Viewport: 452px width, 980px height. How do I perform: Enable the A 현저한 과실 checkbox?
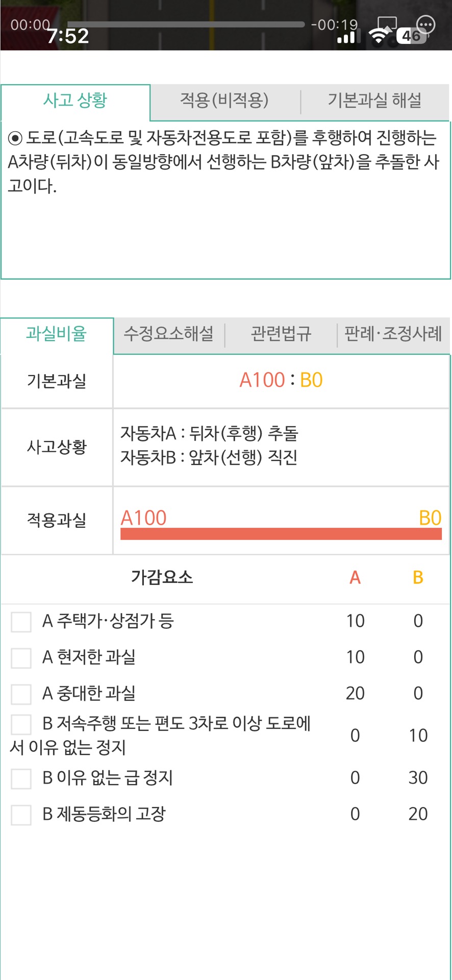[x=21, y=658]
